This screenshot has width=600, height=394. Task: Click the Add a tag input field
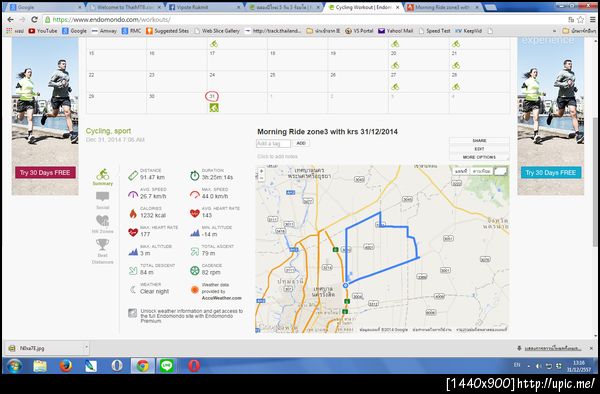pos(273,143)
